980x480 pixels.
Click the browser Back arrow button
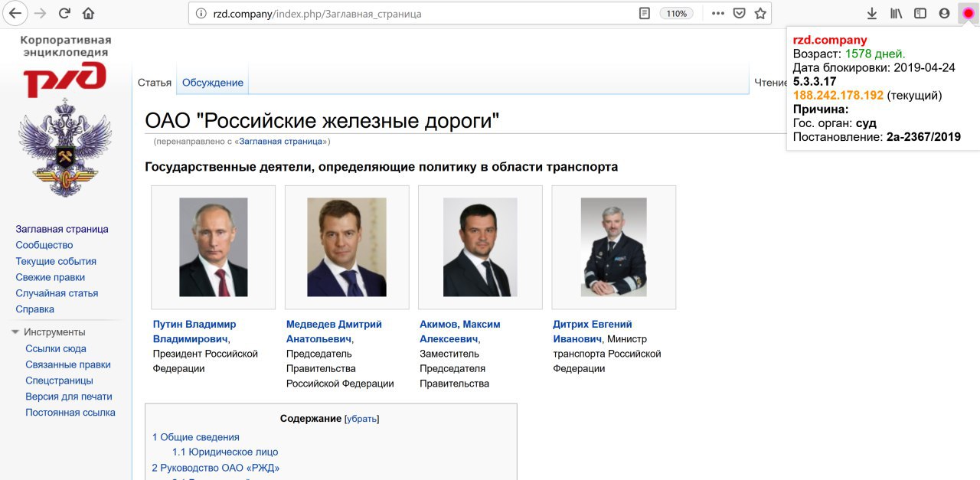point(15,13)
